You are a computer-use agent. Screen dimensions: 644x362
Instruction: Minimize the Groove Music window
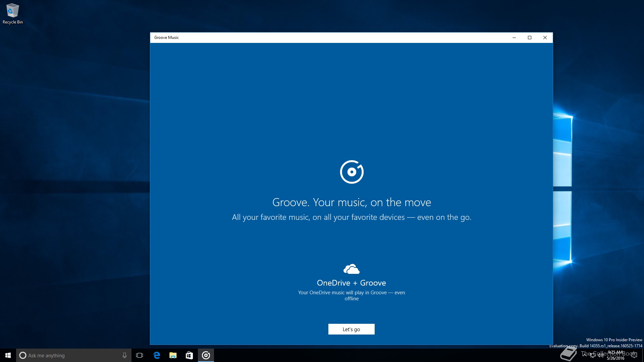pos(514,38)
